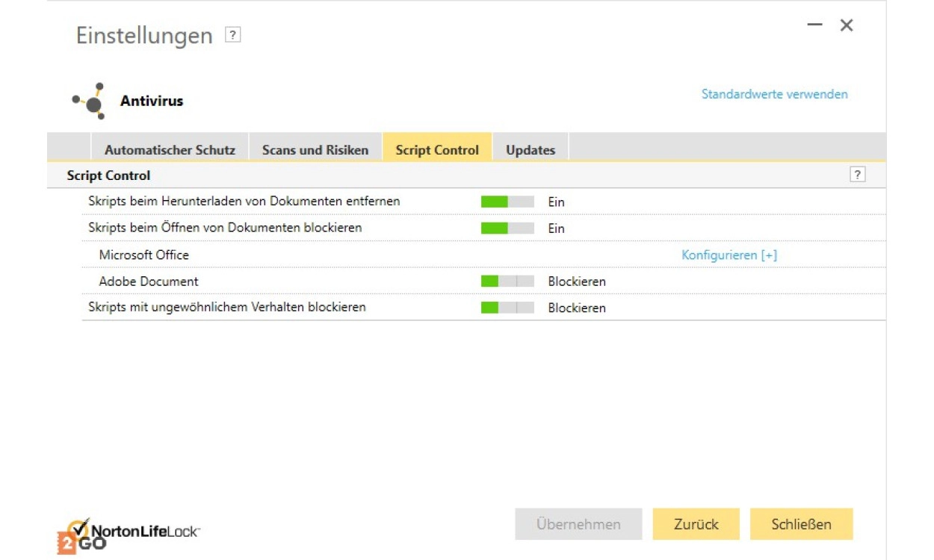Go to the Updates tab
The height and width of the screenshot is (560, 934).
531,150
